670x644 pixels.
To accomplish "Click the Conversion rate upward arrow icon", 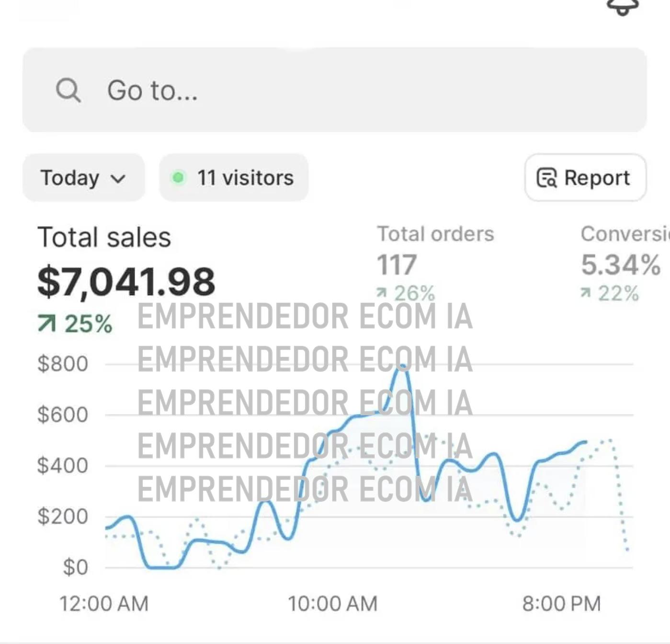I will (x=585, y=292).
